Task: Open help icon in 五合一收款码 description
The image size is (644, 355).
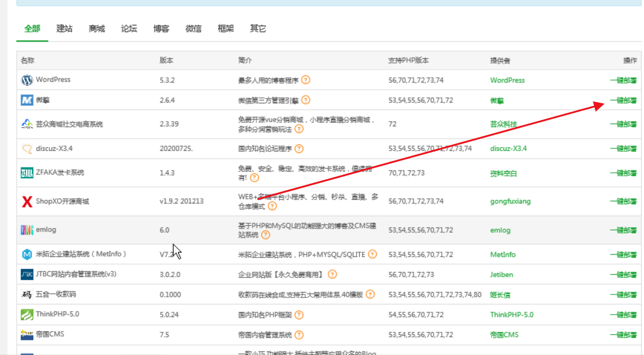Action: pos(370,294)
